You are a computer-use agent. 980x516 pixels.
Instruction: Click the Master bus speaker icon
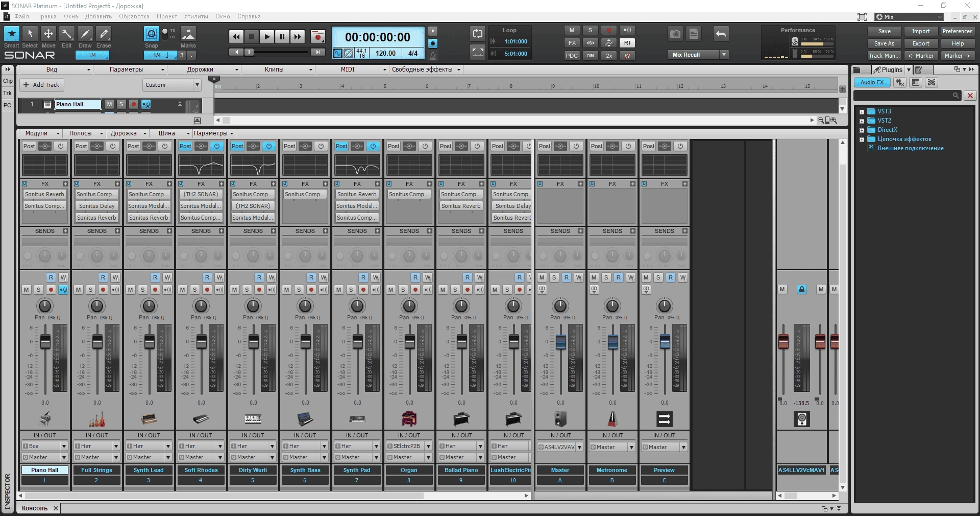click(x=560, y=419)
